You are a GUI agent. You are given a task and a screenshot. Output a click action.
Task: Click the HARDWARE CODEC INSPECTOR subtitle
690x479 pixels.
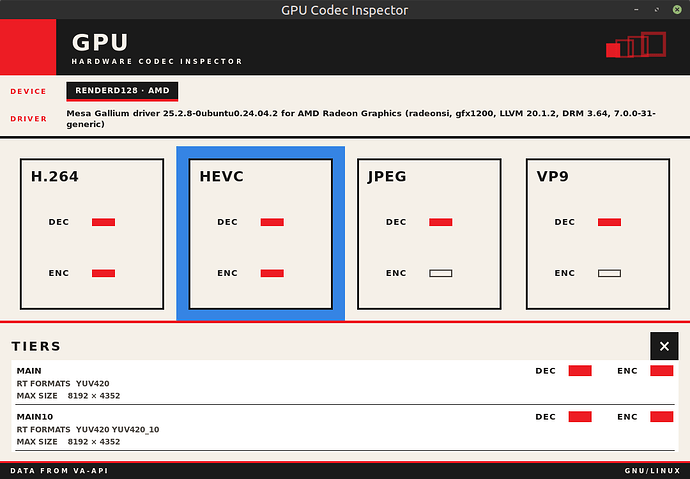[x=157, y=62]
